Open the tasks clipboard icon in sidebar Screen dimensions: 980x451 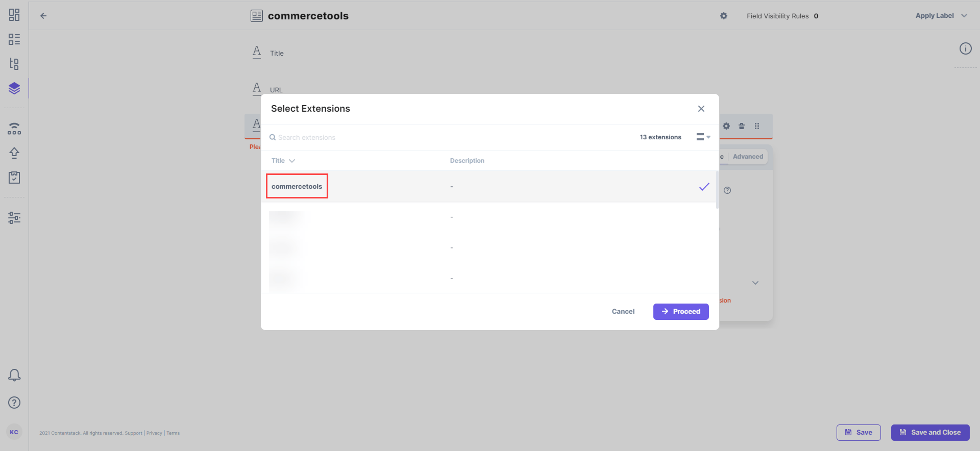(14, 177)
